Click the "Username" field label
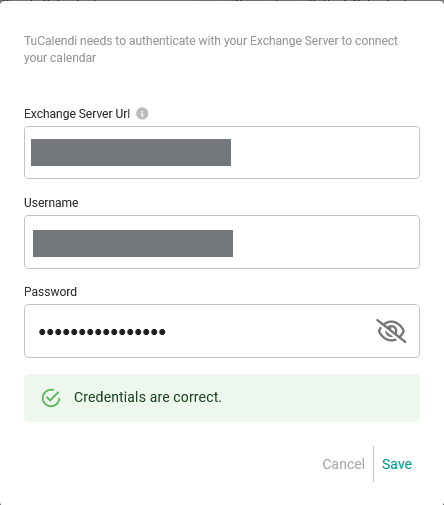This screenshot has height=505, width=444. 51,203
